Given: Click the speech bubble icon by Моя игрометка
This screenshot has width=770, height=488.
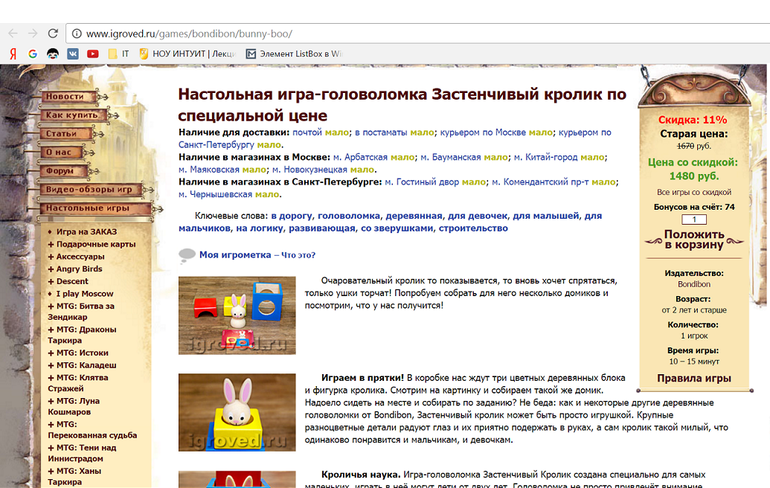Looking at the screenshot, I should tap(186, 255).
